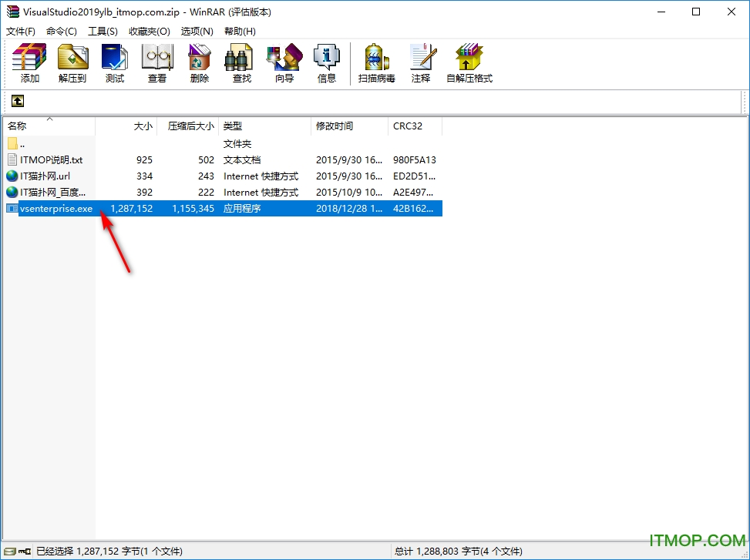Open the 工具(S) menu
The image size is (750, 560).
point(103,31)
